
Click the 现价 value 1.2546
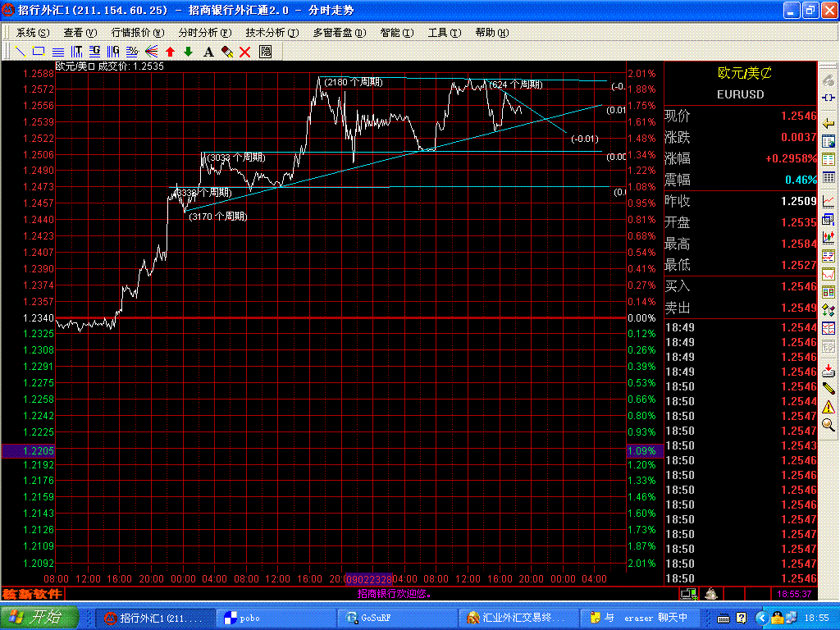click(x=798, y=116)
